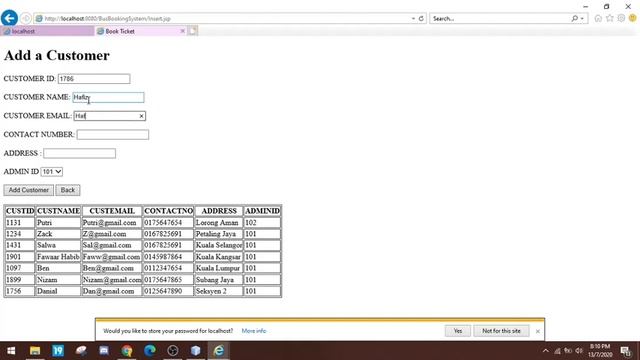Open the Action Center notifications icon
Screen dimensions: 640x360
[x=626, y=351]
